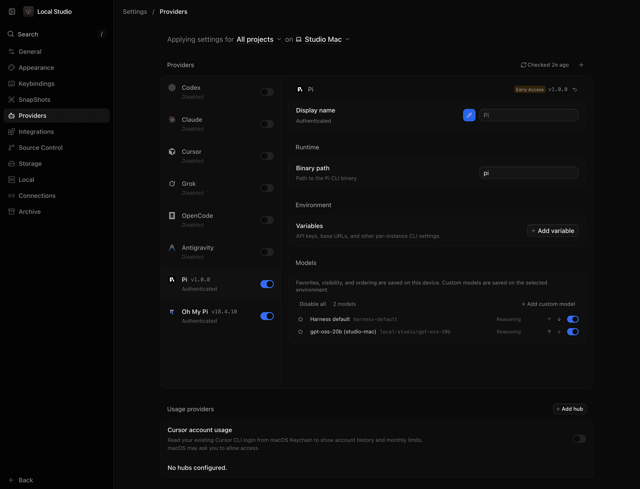The height and width of the screenshot is (489, 640).
Task: Add a provider with plus icon
Action: click(581, 65)
